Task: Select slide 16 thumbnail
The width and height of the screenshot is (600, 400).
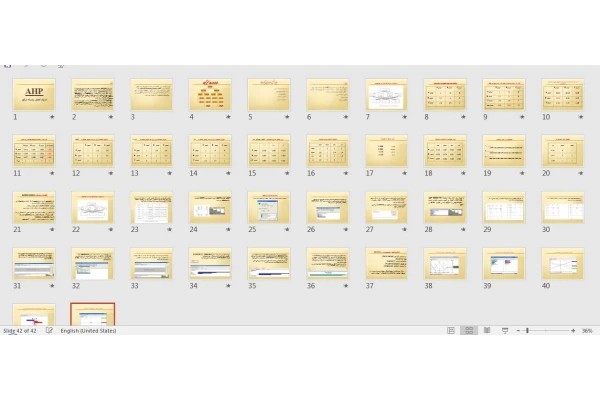Action: point(328,151)
